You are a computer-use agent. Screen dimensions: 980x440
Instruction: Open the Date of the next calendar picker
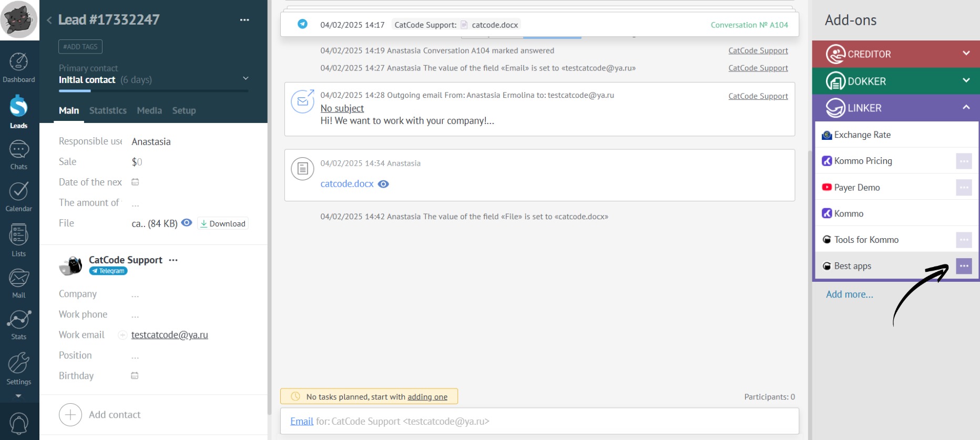(x=135, y=182)
